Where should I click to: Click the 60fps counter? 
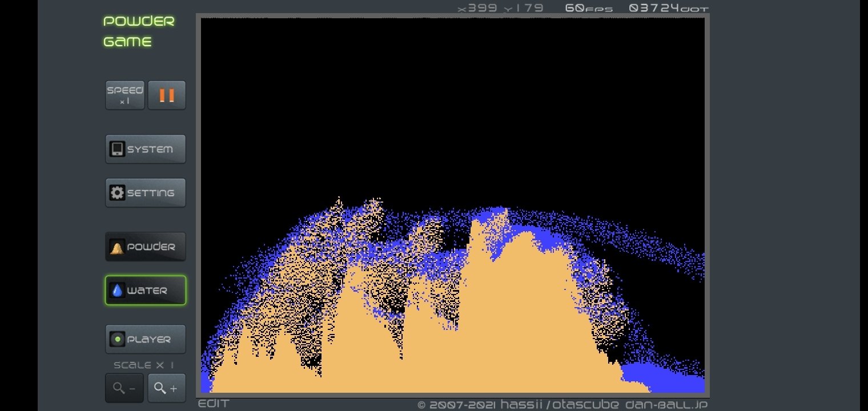click(589, 8)
